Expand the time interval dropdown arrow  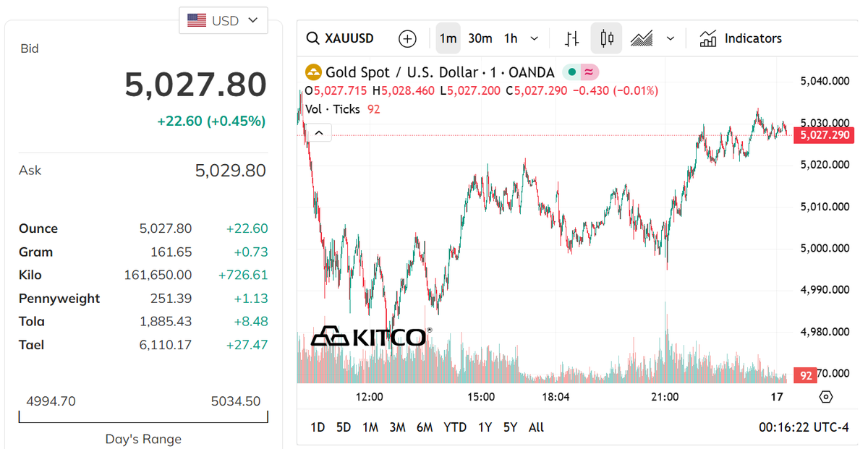[x=535, y=38]
